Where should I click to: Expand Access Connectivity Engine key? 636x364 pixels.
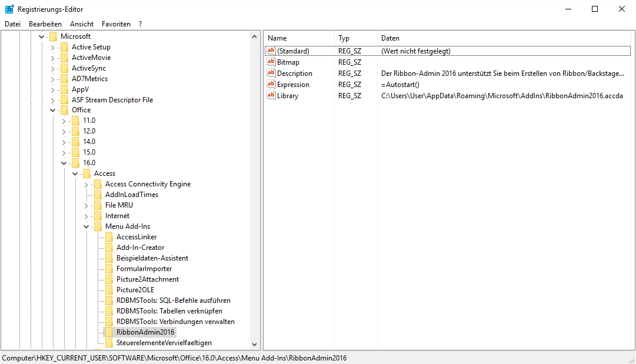tap(86, 185)
